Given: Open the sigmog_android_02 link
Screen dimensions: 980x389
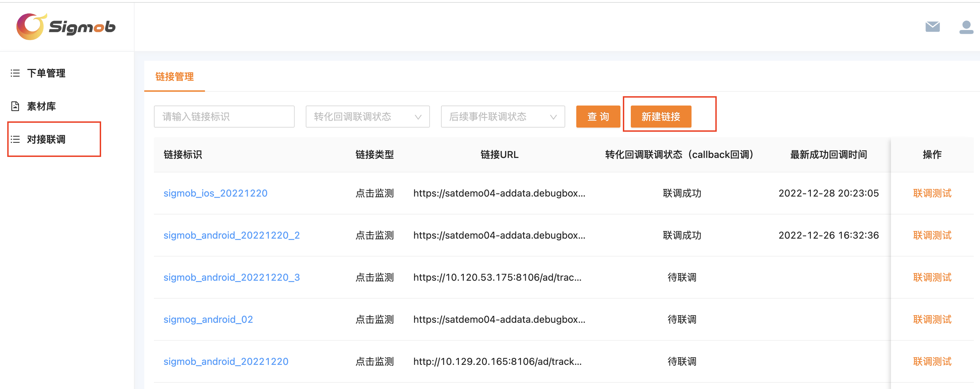Looking at the screenshot, I should [208, 319].
